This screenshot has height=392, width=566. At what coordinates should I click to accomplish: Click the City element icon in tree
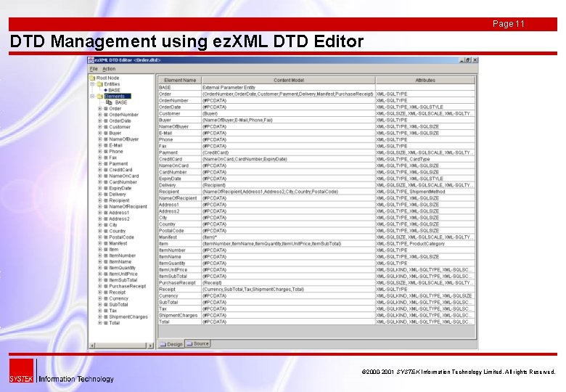point(106,225)
